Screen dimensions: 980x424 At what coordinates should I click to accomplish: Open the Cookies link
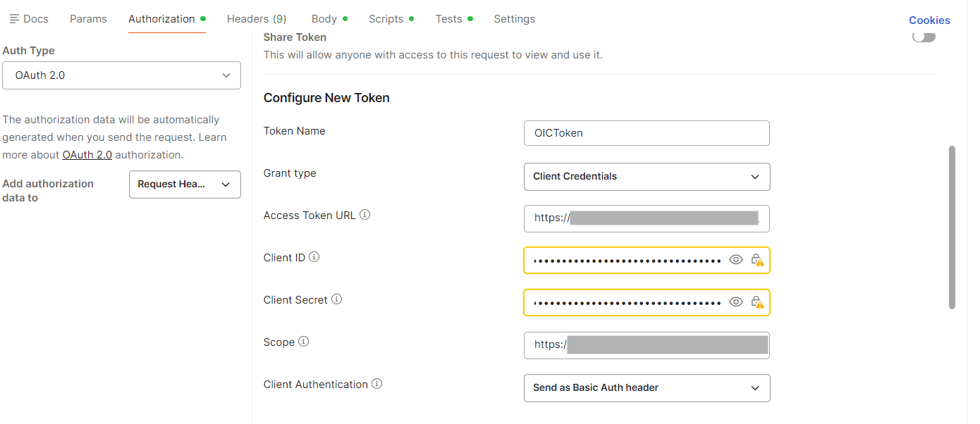pyautogui.click(x=929, y=20)
